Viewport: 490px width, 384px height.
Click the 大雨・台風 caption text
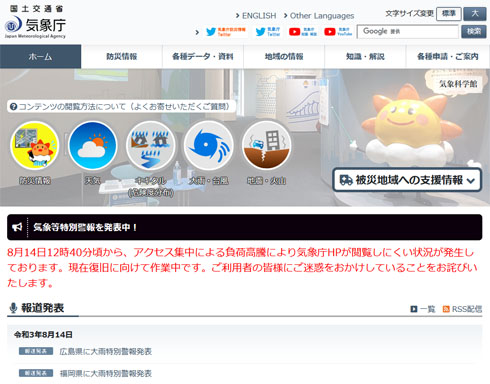(x=209, y=181)
